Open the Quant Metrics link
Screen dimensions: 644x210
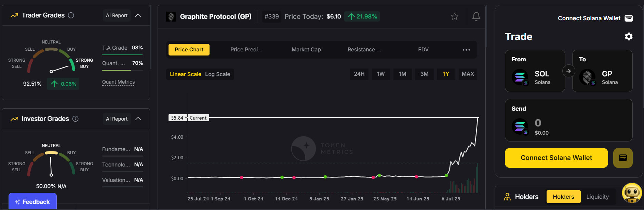118,82
